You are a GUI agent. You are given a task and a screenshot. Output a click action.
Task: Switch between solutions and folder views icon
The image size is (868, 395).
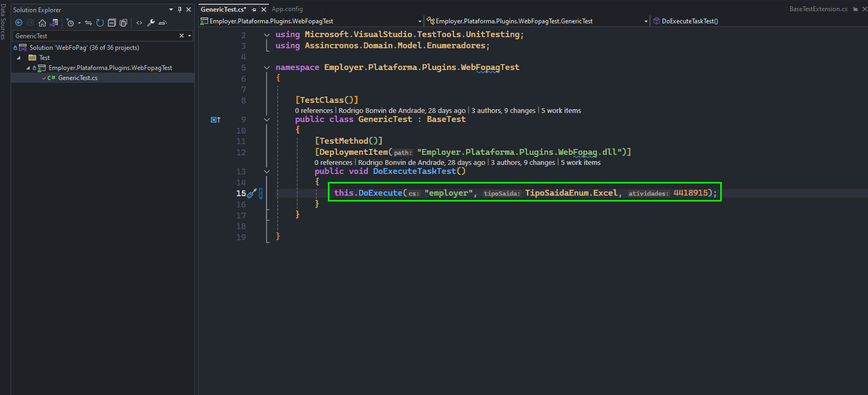click(x=53, y=23)
